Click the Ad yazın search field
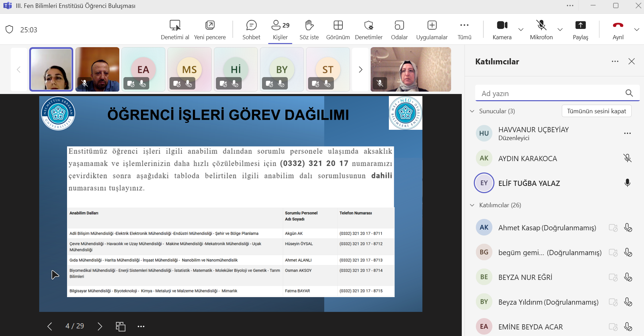644x336 pixels. point(550,93)
